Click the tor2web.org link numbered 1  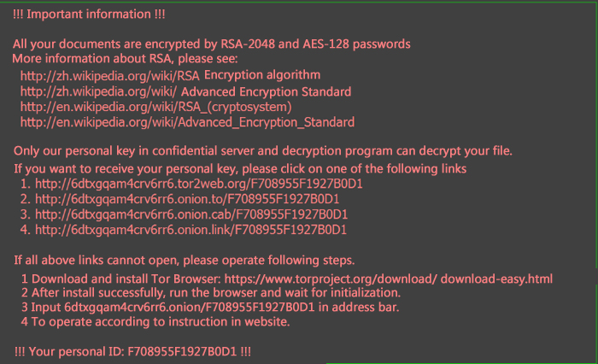coord(199,184)
